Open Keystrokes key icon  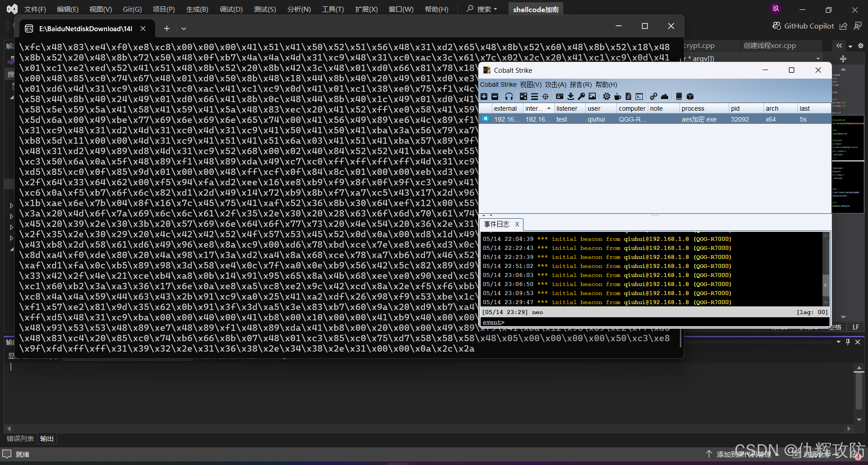click(581, 96)
